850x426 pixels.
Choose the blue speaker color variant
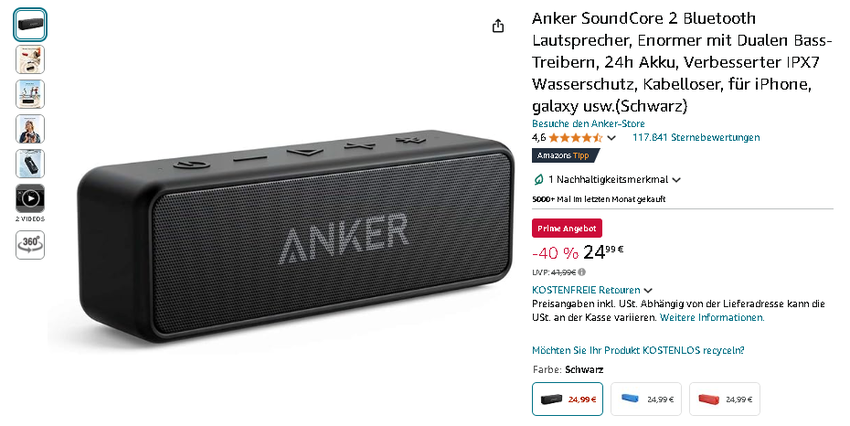tap(646, 399)
